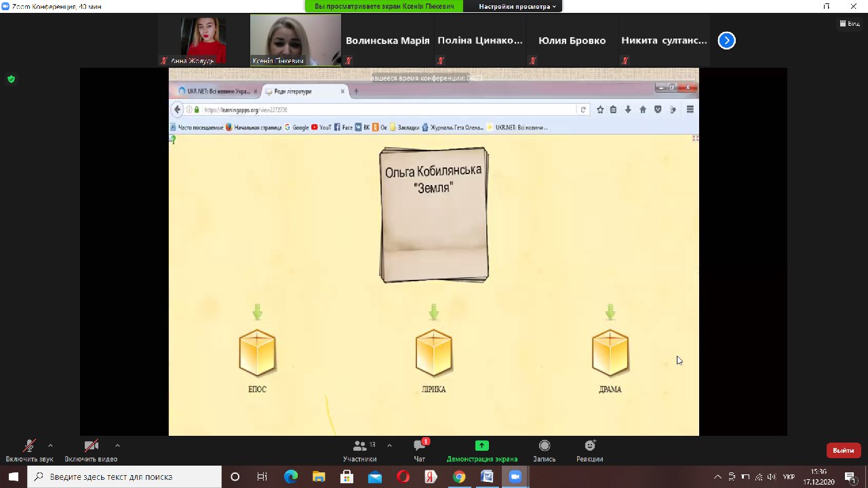The width and height of the screenshot is (868, 488).
Task: Select Ксенія Пінкевич video thumbnail
Action: (295, 40)
